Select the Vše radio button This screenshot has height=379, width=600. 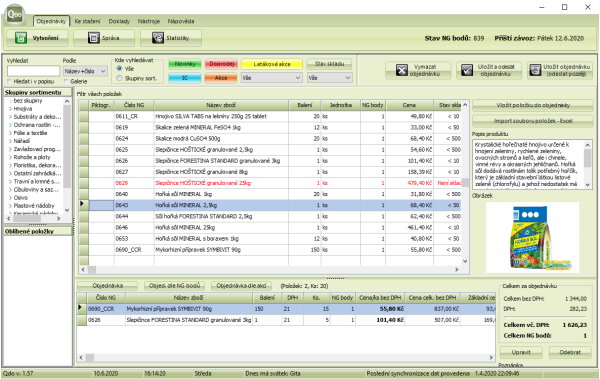click(x=119, y=68)
